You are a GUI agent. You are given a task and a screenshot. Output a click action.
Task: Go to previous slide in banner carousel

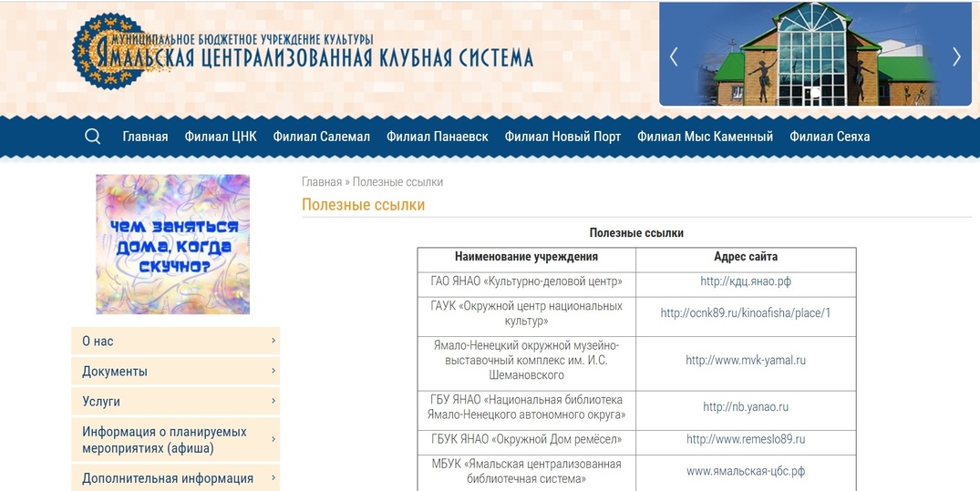[x=674, y=56]
